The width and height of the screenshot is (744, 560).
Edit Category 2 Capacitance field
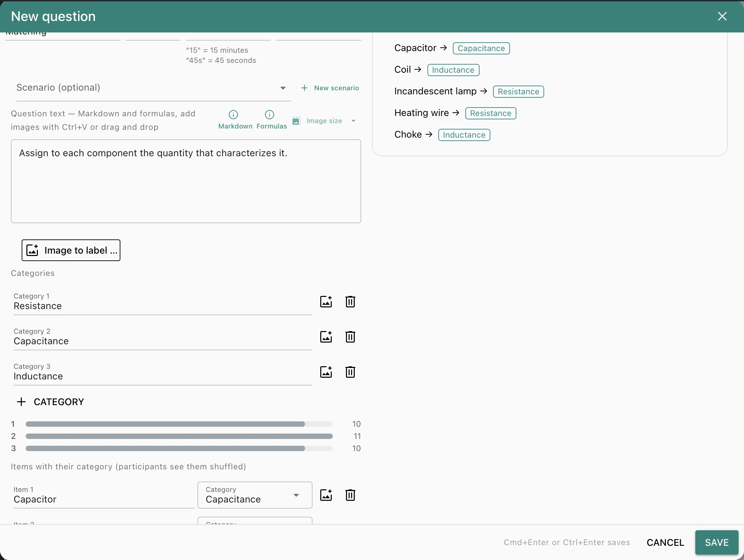(163, 338)
